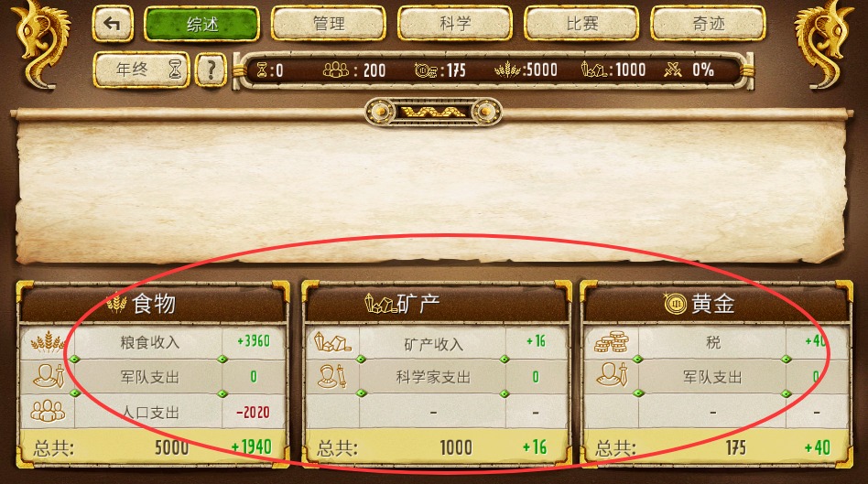Open the question mark help button
This screenshot has height=484, width=868.
point(211,70)
